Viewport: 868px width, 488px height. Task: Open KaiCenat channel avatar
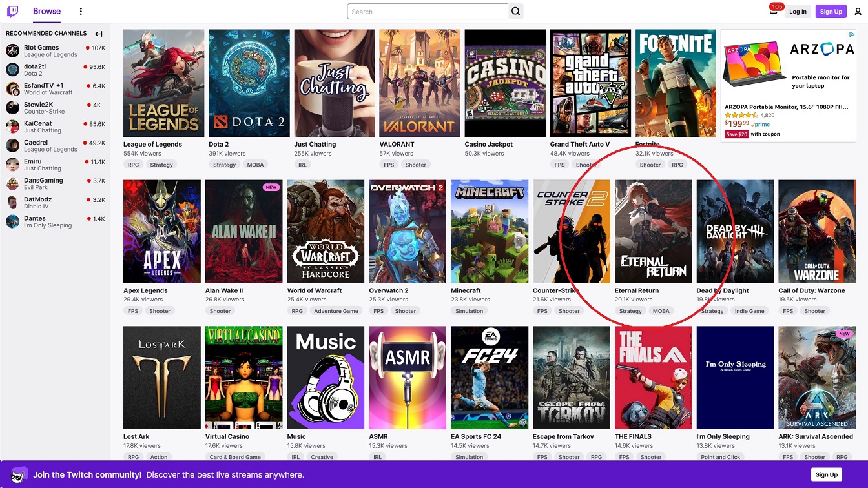point(13,127)
